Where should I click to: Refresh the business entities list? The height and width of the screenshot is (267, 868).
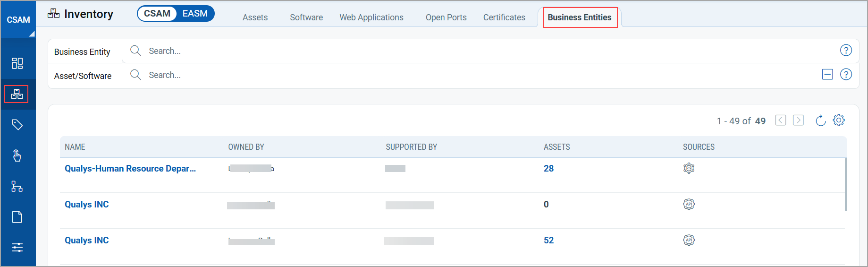pyautogui.click(x=821, y=121)
